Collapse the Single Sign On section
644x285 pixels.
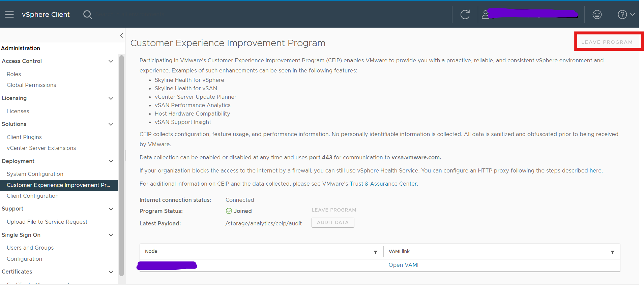click(x=111, y=235)
